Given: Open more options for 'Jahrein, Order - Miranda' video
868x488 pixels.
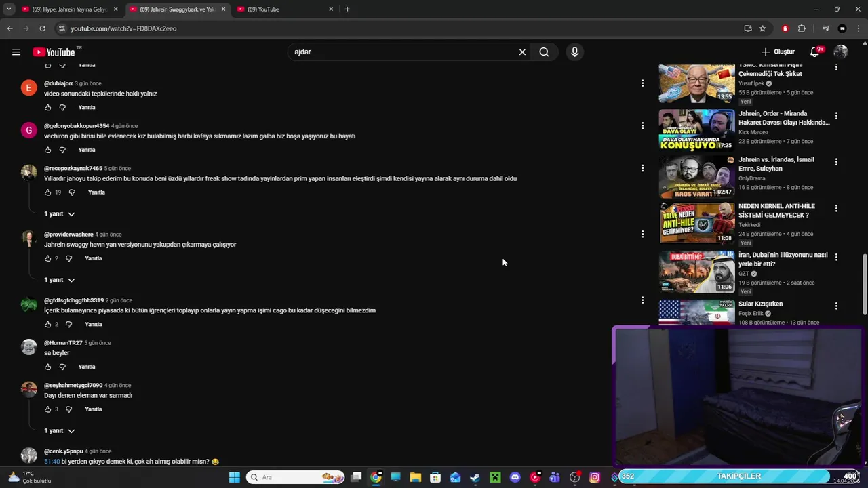Looking at the screenshot, I should 836,116.
